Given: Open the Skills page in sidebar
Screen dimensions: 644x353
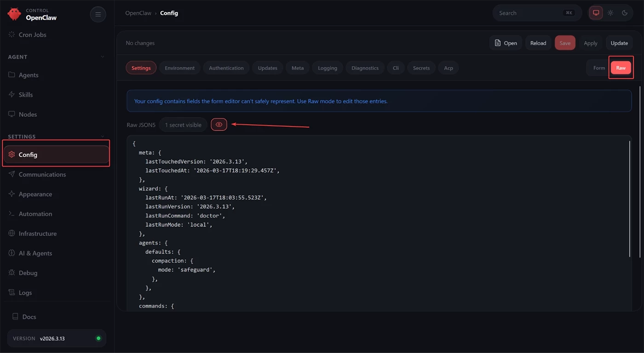Looking at the screenshot, I should [26, 95].
